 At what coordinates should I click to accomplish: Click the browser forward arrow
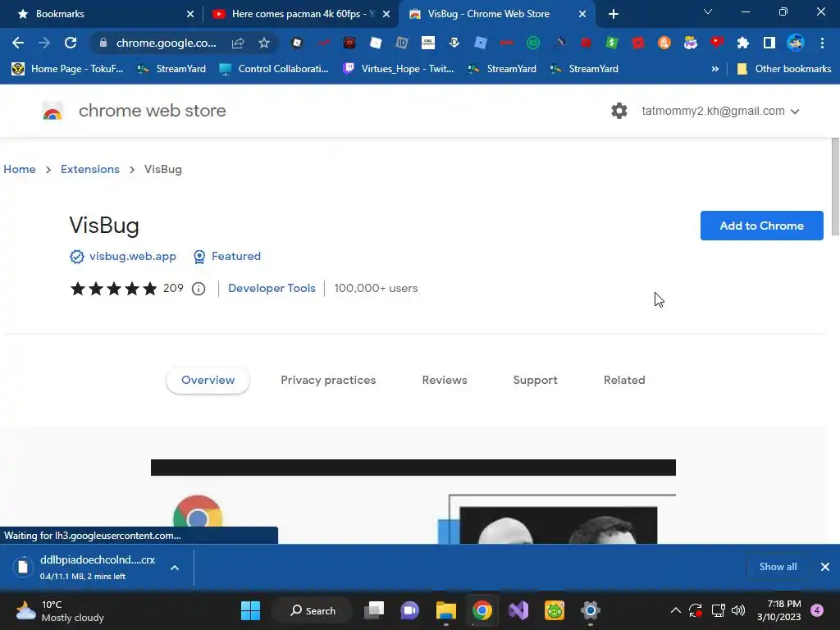pos(44,43)
